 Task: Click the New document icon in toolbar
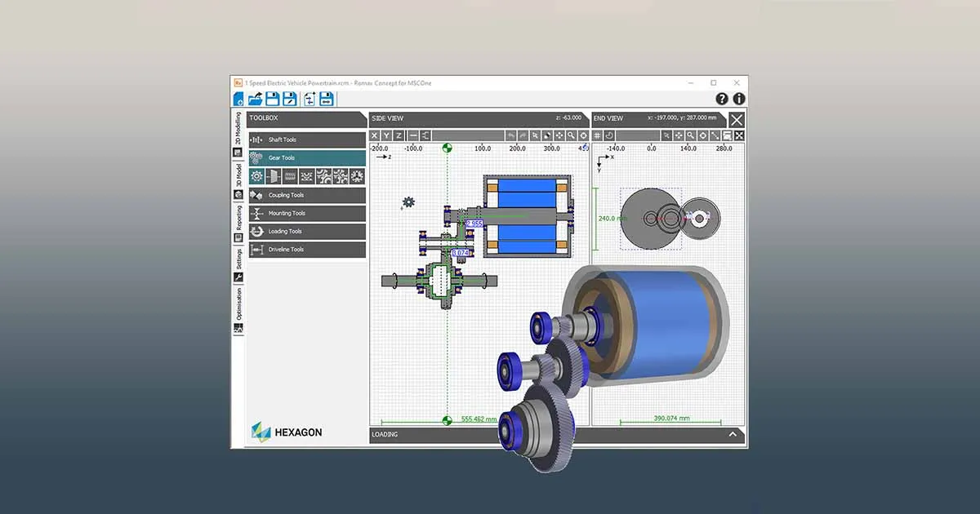238,99
